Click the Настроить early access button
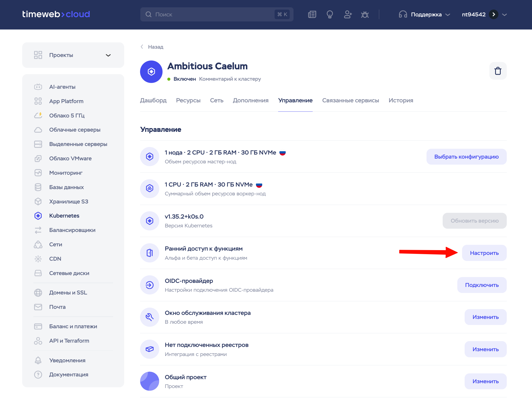The width and height of the screenshot is (532, 416). click(x=484, y=253)
